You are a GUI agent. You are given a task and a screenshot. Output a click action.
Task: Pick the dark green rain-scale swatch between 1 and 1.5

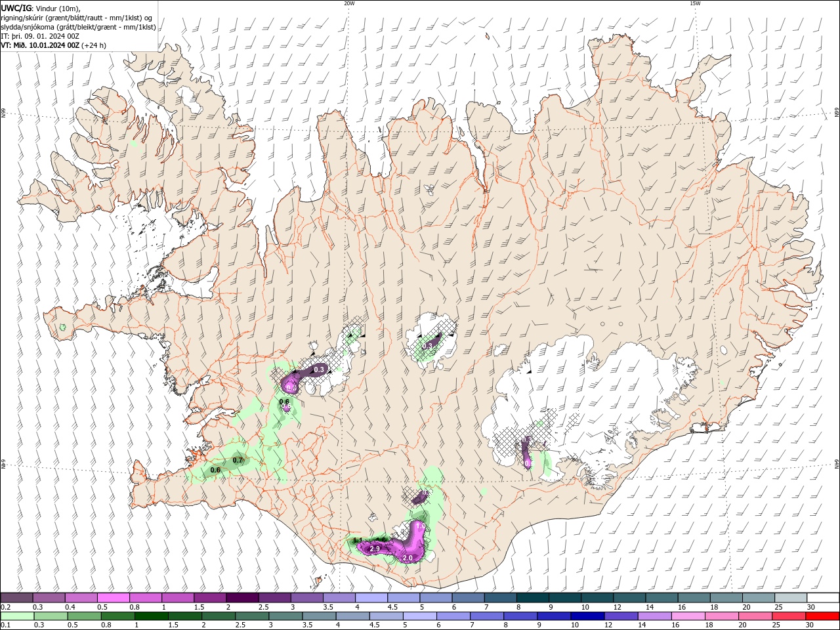151,616
